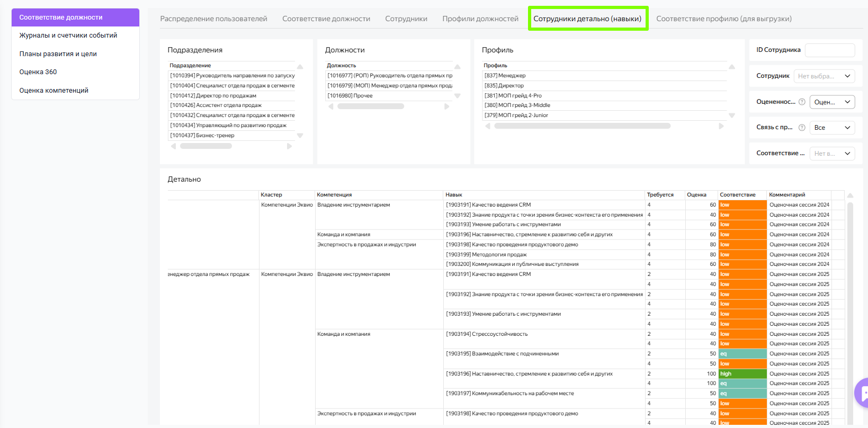868x428 pixels.
Task: Expand the Соответствие filter dropdown
Action: (832, 154)
